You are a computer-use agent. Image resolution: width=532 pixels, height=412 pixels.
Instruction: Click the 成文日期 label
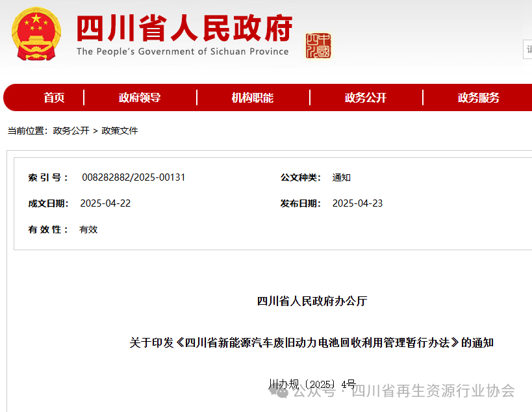coord(48,203)
